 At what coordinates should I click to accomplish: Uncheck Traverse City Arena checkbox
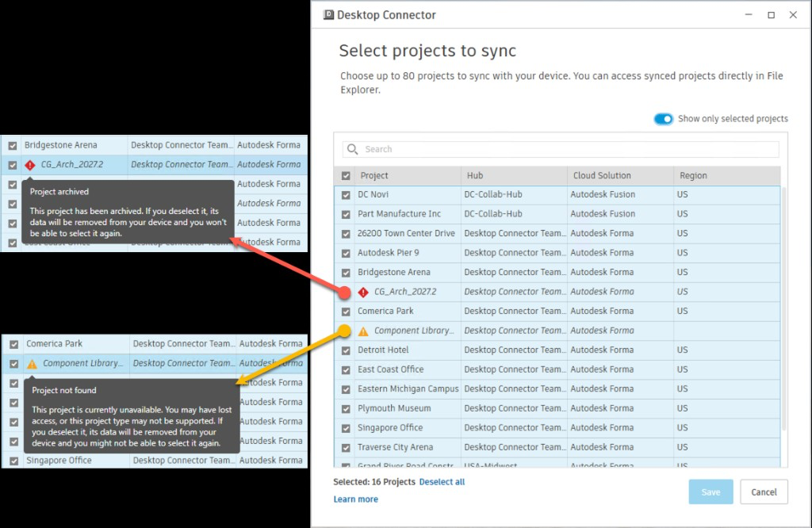coord(346,448)
